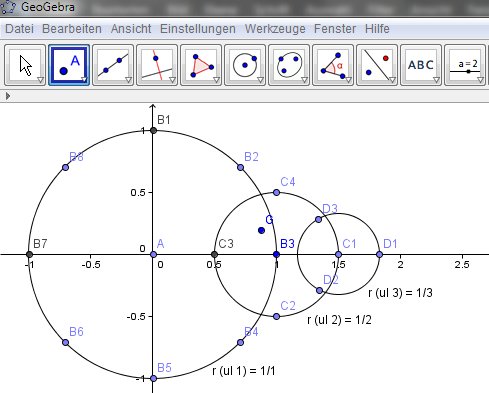Open Line tool dropdown arrow

(x=128, y=80)
